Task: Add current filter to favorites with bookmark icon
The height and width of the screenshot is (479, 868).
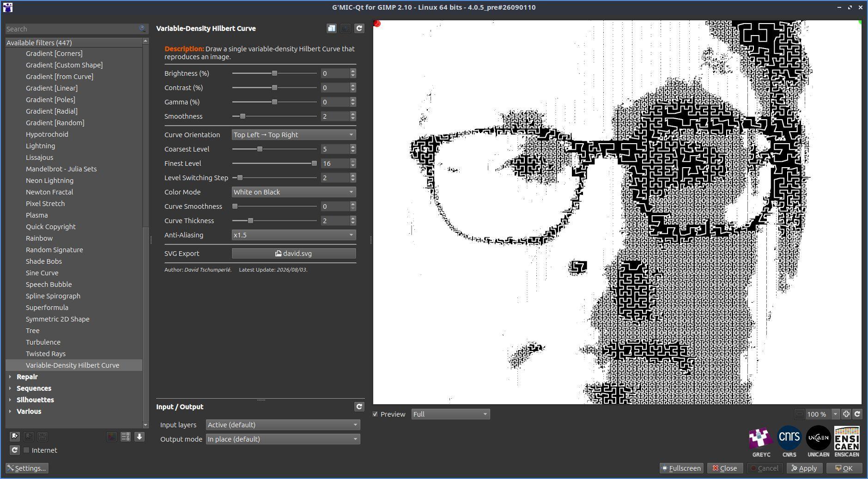Action: tap(15, 437)
